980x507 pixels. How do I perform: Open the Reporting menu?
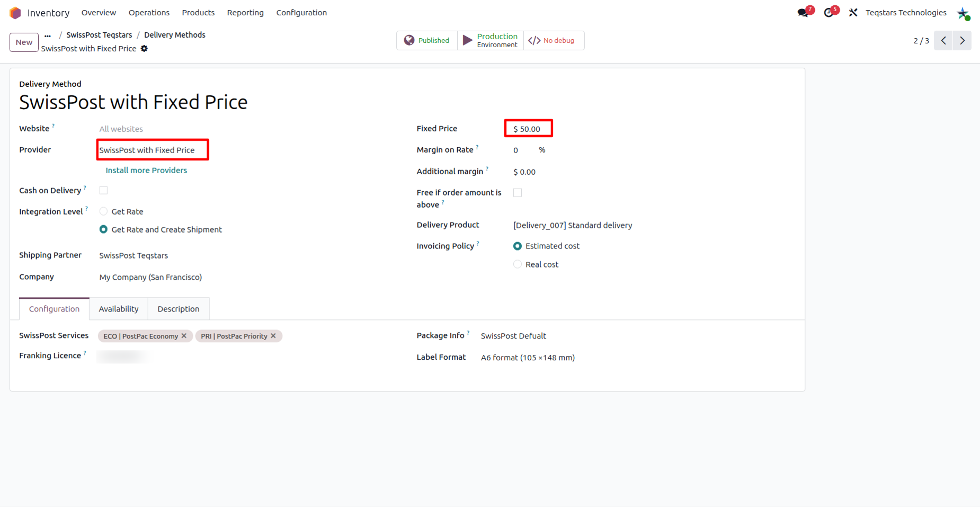245,13
